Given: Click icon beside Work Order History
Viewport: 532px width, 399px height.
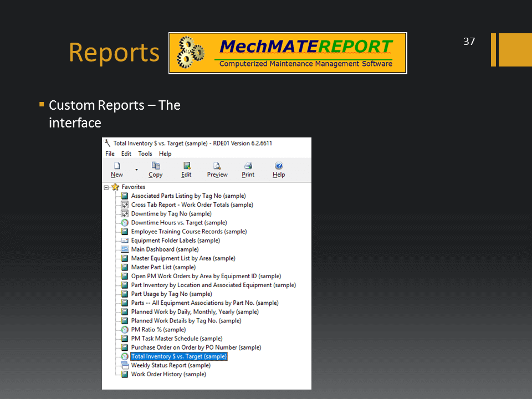Looking at the screenshot, I should [x=125, y=374].
